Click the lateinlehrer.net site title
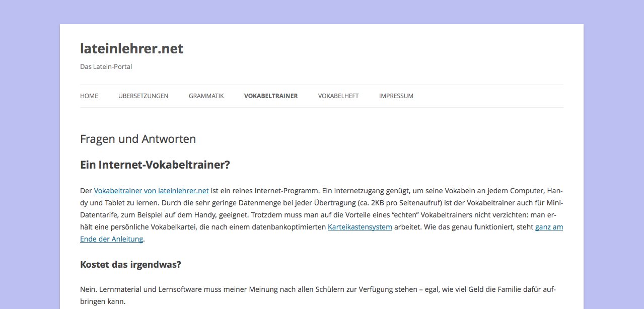Viewport: 644px width, 309px height. (131, 49)
